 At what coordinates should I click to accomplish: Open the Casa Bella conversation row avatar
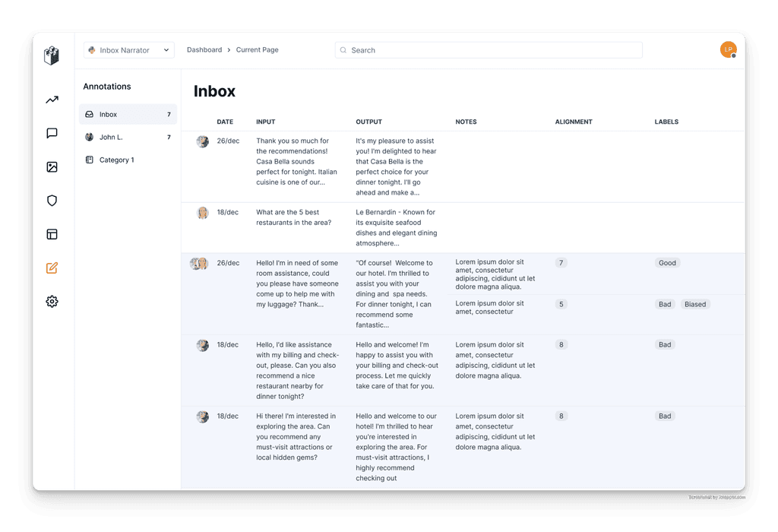[202, 141]
